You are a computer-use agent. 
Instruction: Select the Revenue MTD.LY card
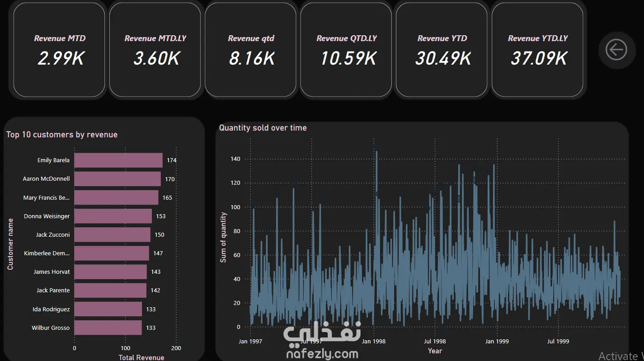[x=155, y=50]
